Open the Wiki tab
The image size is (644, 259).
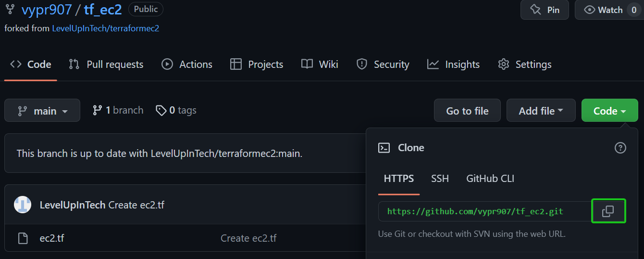[x=320, y=65]
